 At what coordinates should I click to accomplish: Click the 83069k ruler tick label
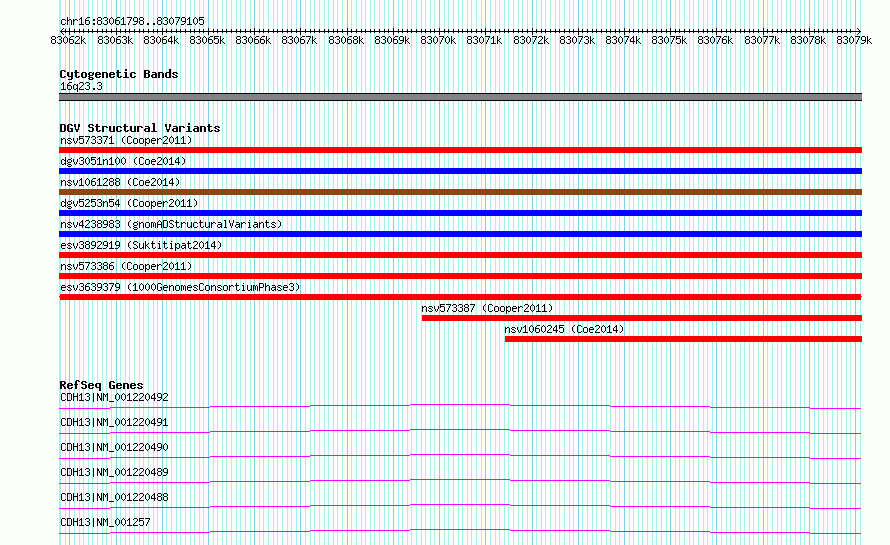pyautogui.click(x=392, y=40)
